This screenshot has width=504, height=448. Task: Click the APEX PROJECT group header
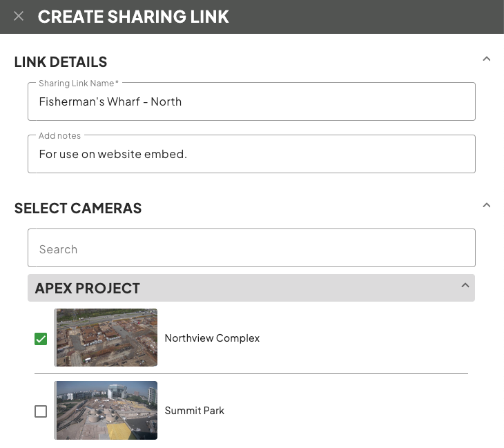(x=251, y=288)
